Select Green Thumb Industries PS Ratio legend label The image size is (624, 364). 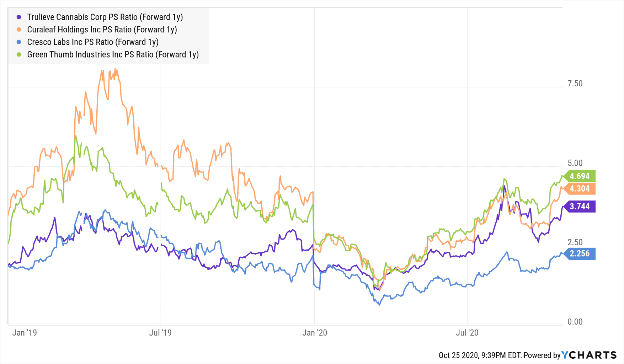pos(113,54)
